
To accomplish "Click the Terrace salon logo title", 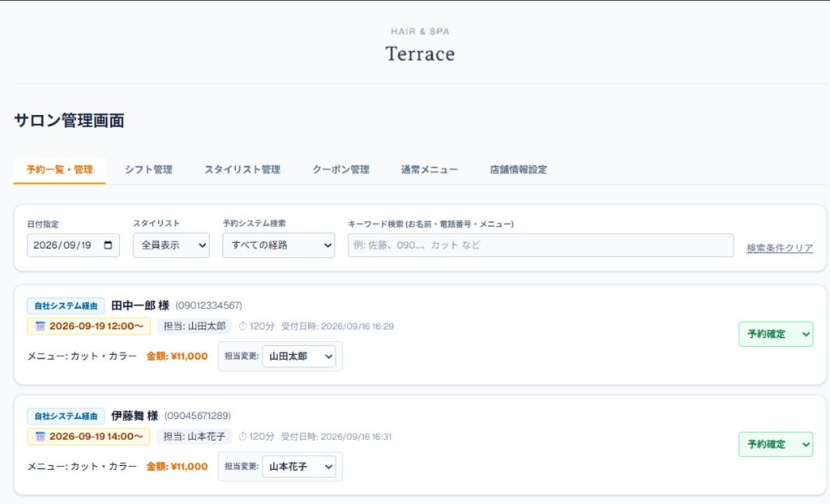I will [x=420, y=53].
